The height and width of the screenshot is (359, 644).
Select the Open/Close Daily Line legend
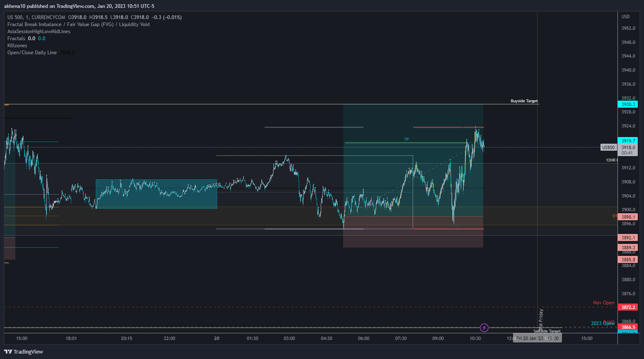pyautogui.click(x=32, y=53)
